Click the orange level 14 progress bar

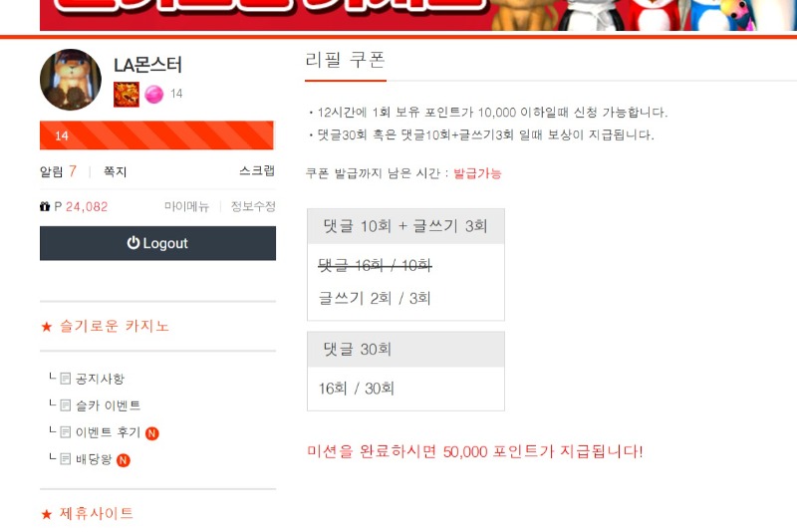coord(156,135)
